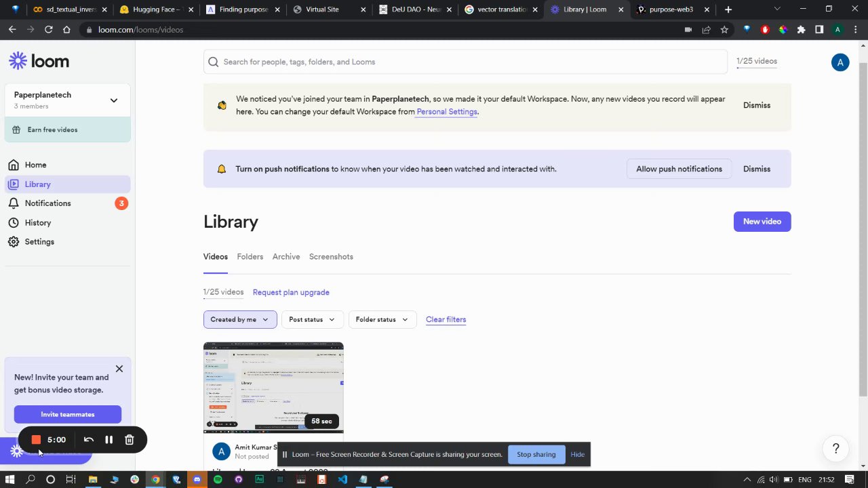868x488 pixels.
Task: Stop the Loom recording with red square
Action: (36, 440)
